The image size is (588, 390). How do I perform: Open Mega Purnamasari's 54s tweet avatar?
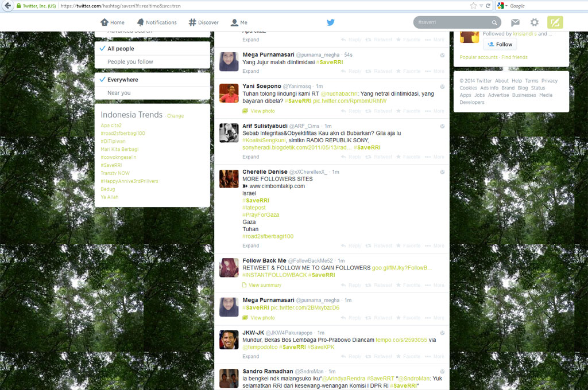point(229,62)
